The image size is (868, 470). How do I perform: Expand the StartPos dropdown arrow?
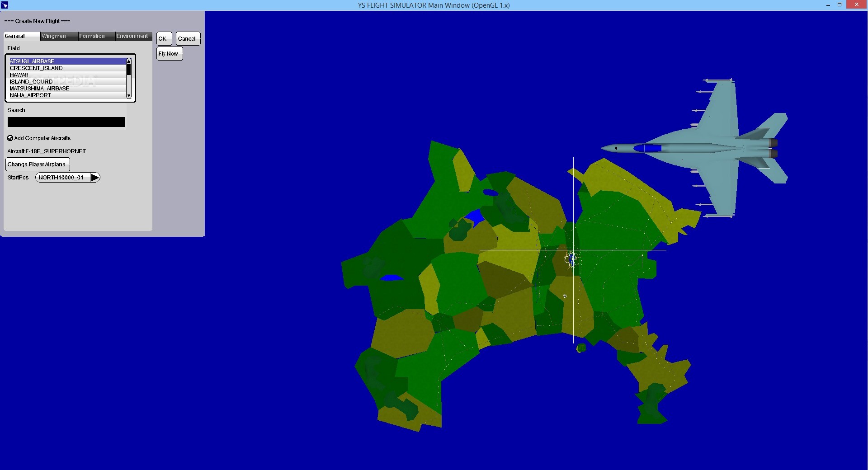click(94, 178)
